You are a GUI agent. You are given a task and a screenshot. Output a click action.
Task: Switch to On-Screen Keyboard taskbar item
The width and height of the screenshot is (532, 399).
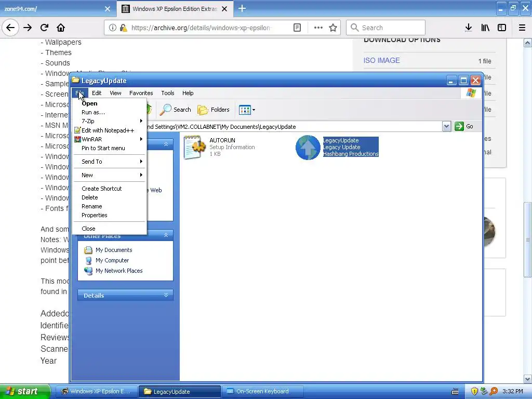(262, 391)
